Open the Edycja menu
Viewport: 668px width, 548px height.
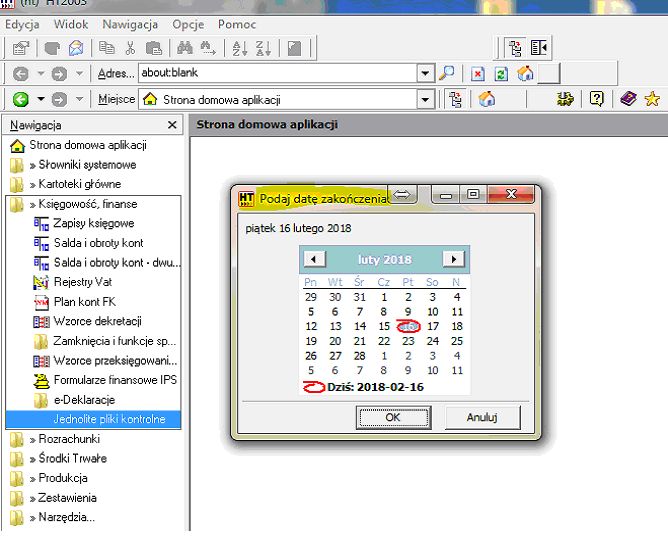[22, 24]
